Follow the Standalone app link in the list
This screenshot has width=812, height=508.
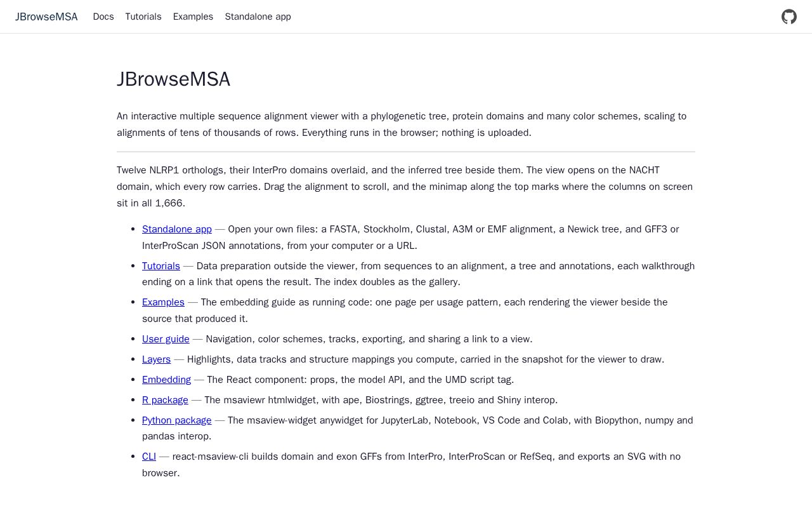177,229
